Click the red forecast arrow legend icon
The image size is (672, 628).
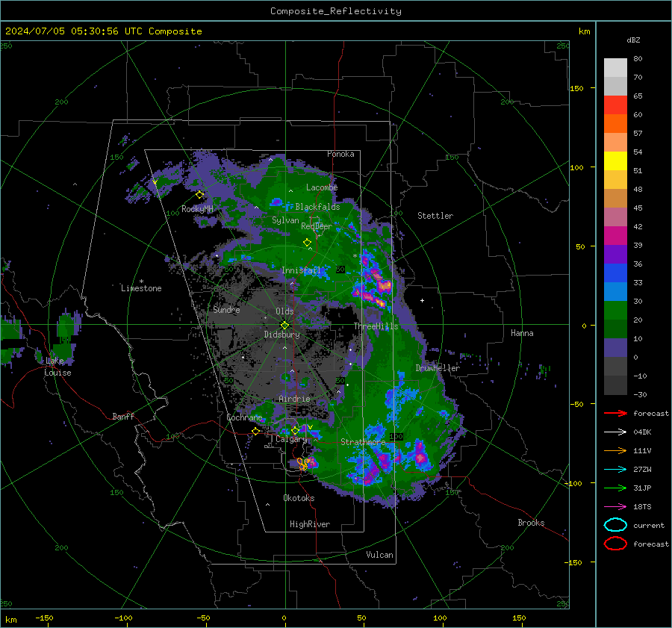coord(615,413)
